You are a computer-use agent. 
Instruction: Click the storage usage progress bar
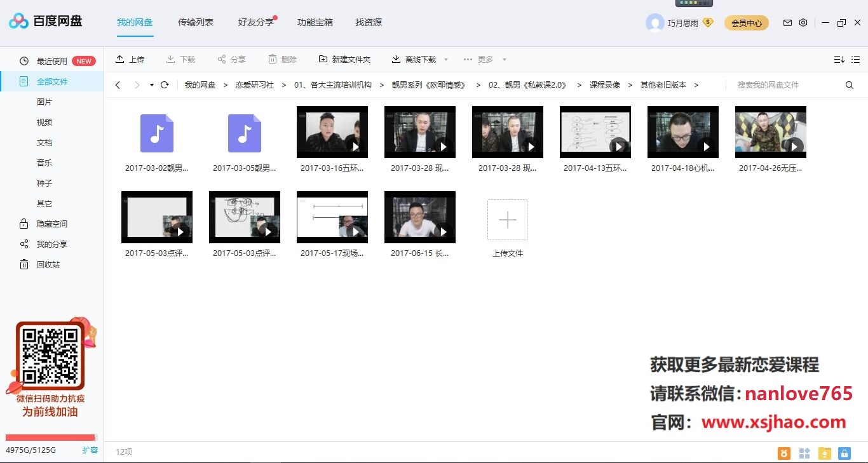[50, 438]
